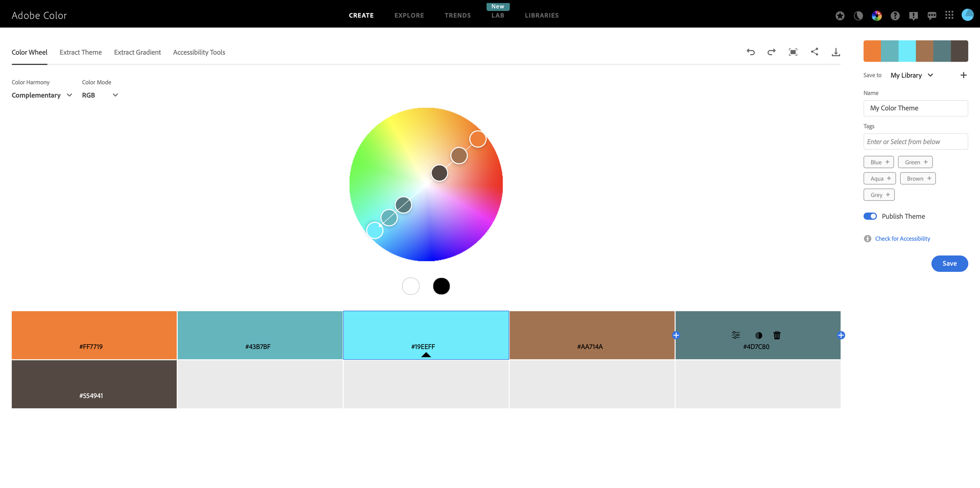Expand the RGB Color Mode dropdown
Screen dimensions: 980x488
(100, 95)
